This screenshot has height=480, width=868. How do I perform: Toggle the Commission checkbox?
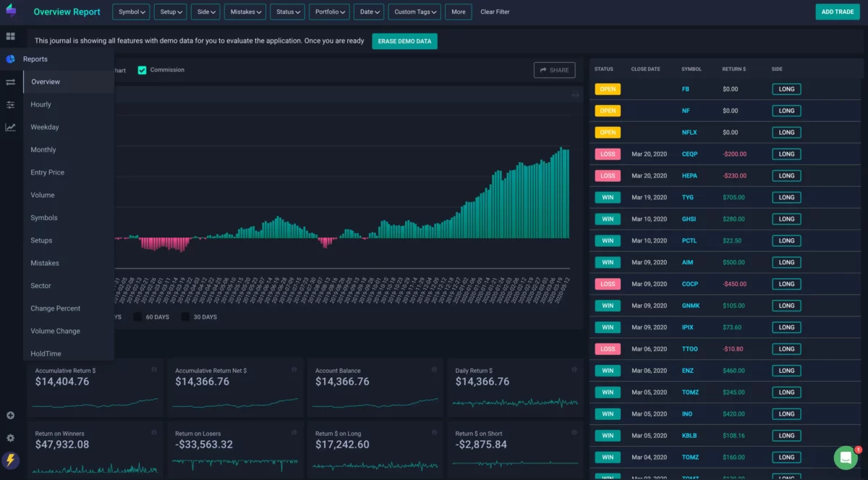pos(143,70)
